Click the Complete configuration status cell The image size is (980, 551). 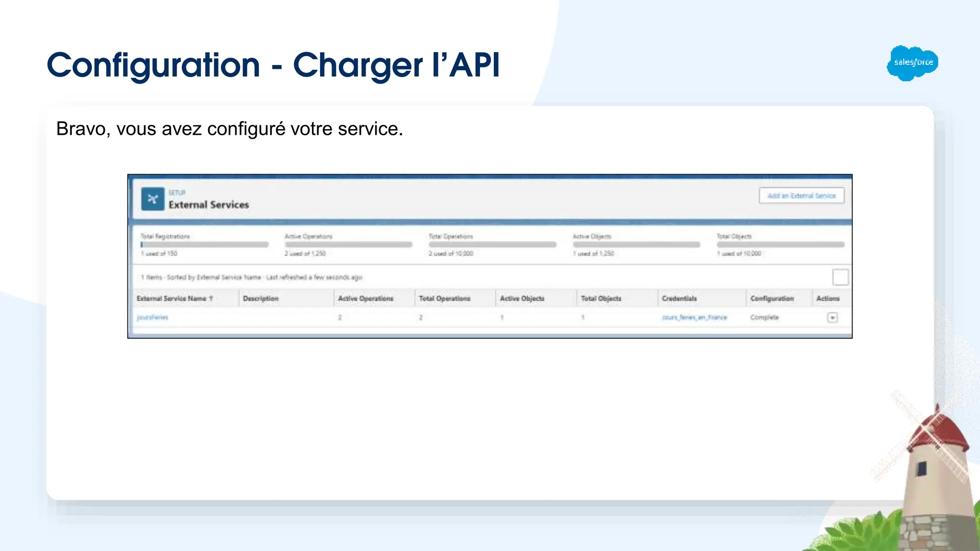tap(765, 317)
